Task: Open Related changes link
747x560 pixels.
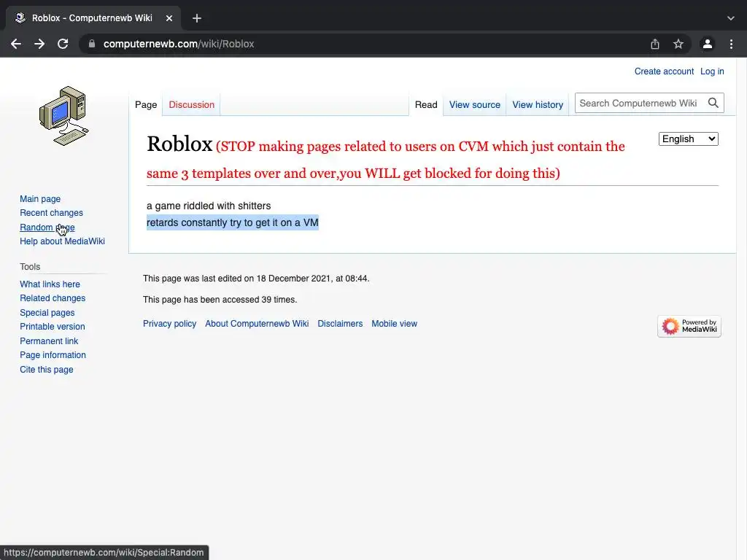Action: point(53,298)
